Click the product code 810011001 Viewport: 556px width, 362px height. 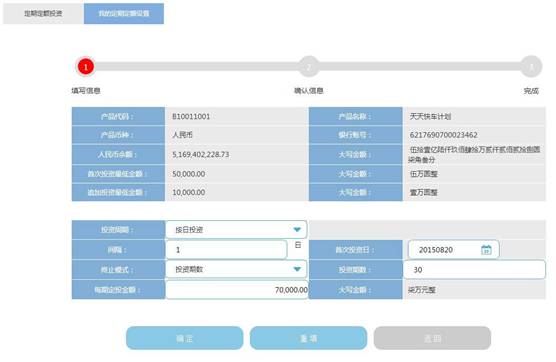click(191, 116)
